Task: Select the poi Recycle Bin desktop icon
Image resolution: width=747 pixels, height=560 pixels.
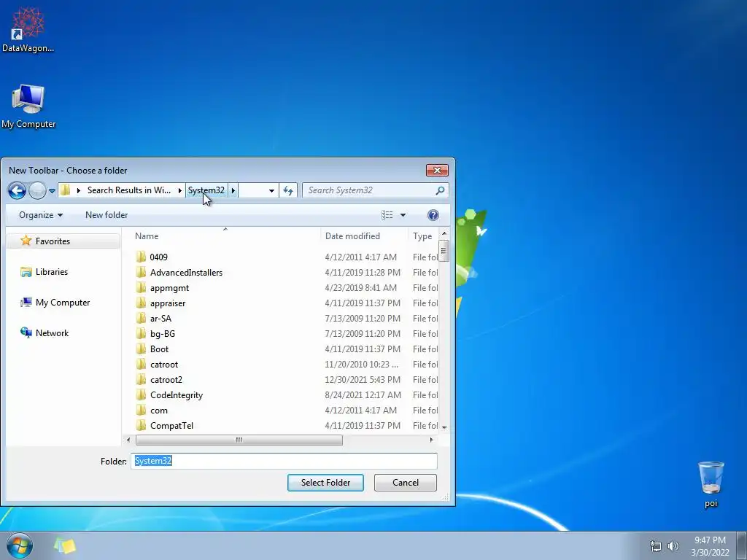Action: click(711, 484)
